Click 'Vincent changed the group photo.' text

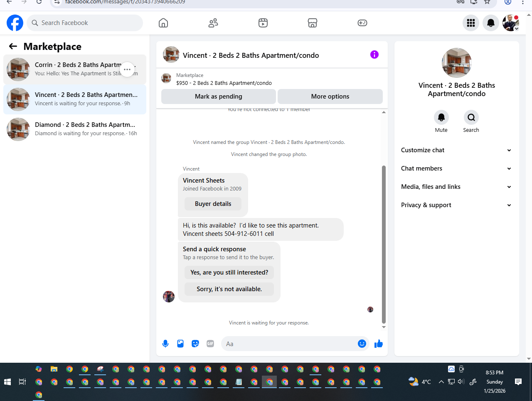tap(269, 154)
